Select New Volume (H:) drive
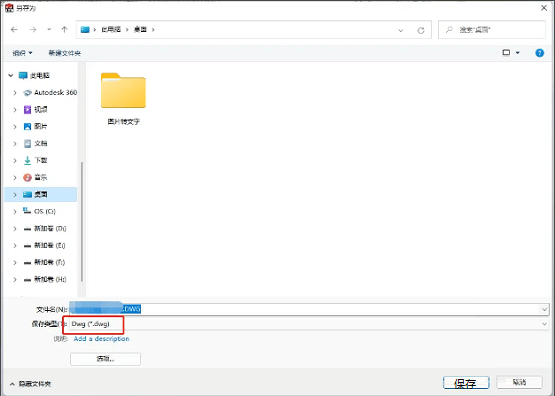Viewport: 555px width, 396px height. (x=45, y=279)
